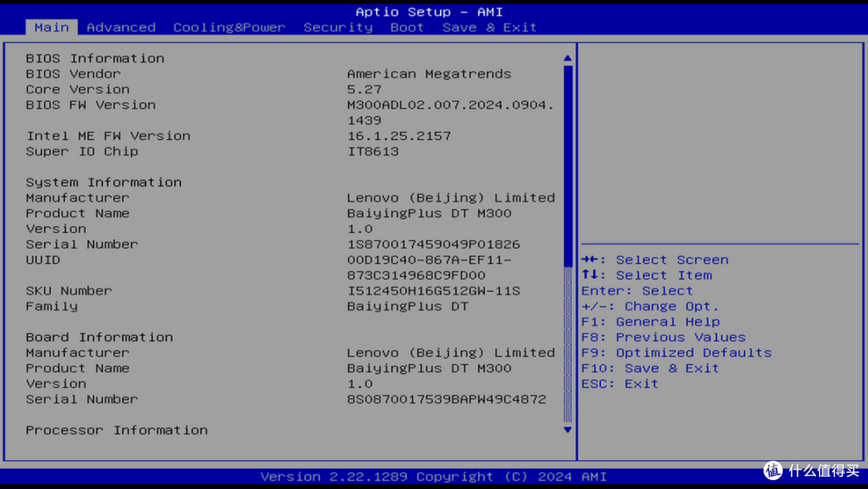Viewport: 868px width, 489px height.
Task: Click the up-down arrows icon beside Select Item
Action: point(588,275)
